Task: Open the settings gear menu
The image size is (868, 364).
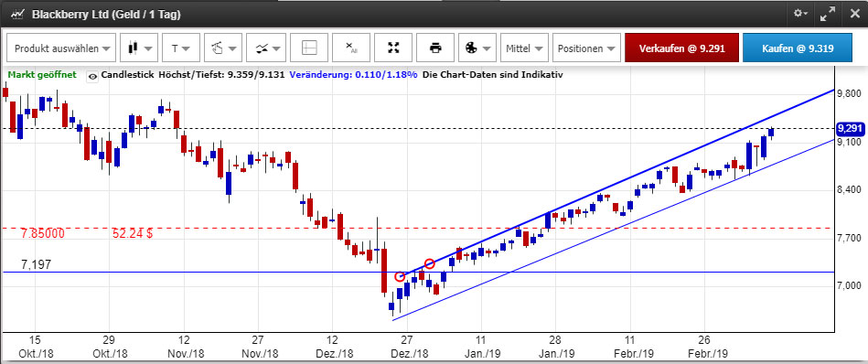Action: pyautogui.click(x=800, y=14)
